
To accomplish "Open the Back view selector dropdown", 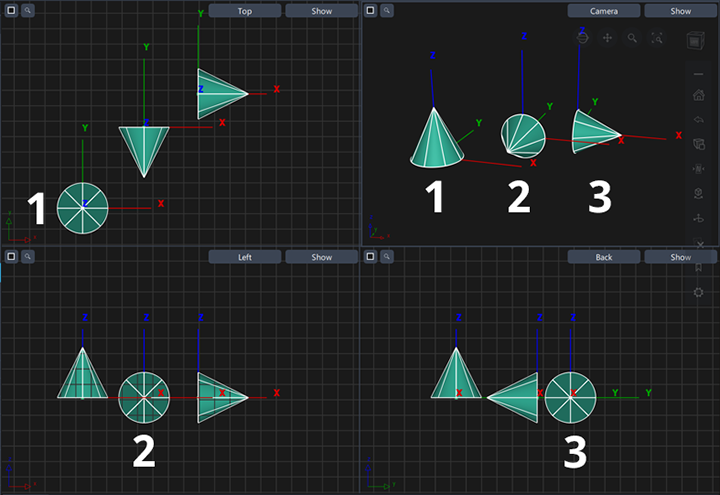I will [x=604, y=257].
